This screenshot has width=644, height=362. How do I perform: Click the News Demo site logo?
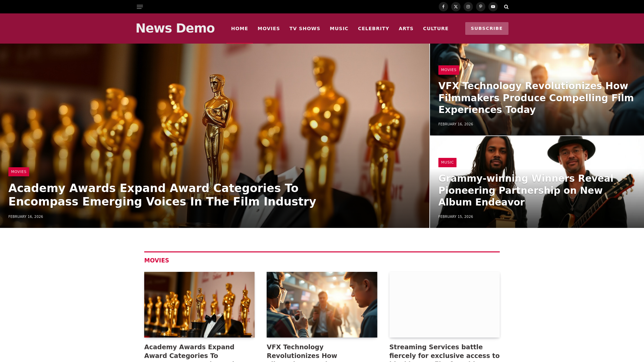(175, 28)
